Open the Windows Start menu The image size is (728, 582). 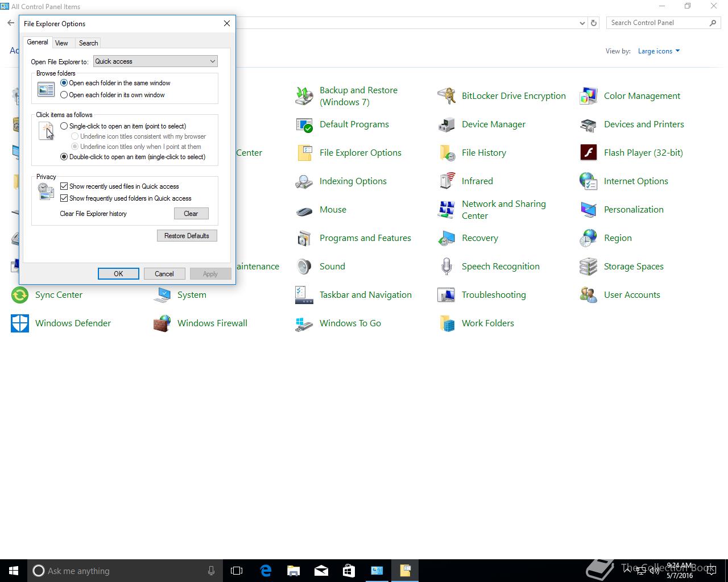[14, 571]
